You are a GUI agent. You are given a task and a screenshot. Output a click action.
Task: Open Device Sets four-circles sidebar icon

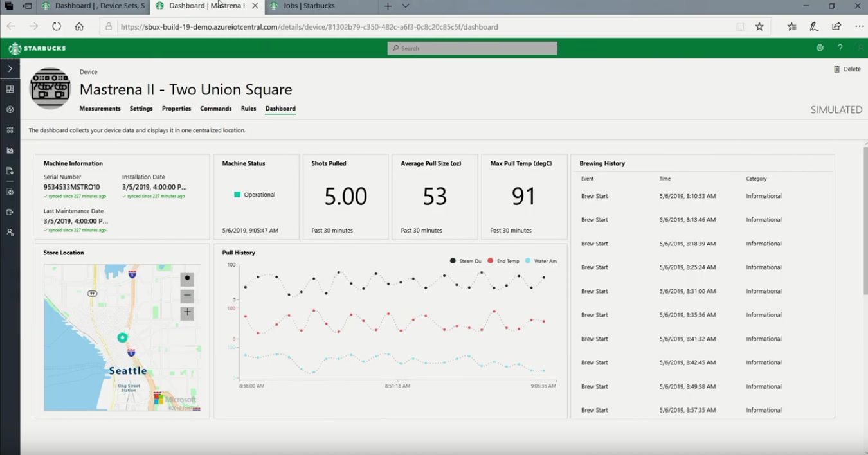tap(10, 130)
